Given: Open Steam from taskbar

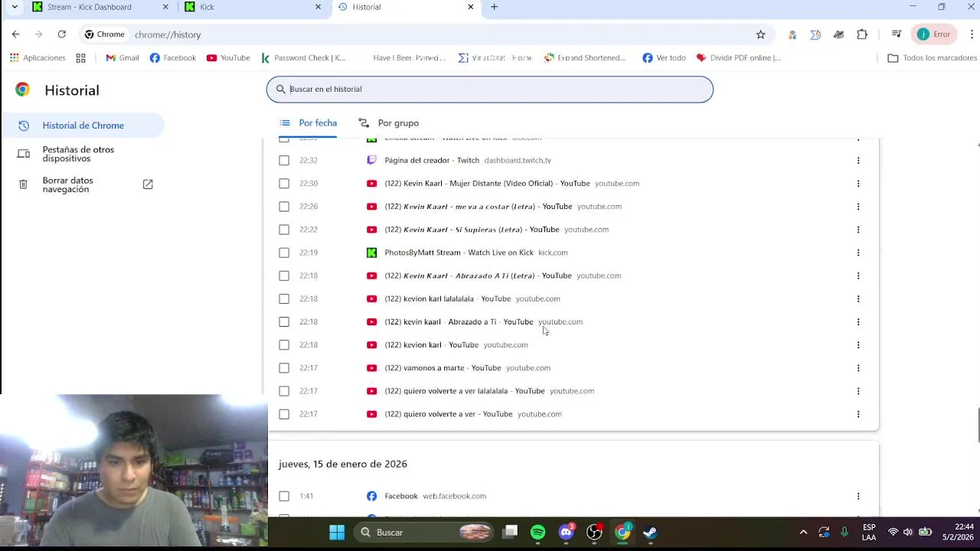Looking at the screenshot, I should point(650,533).
